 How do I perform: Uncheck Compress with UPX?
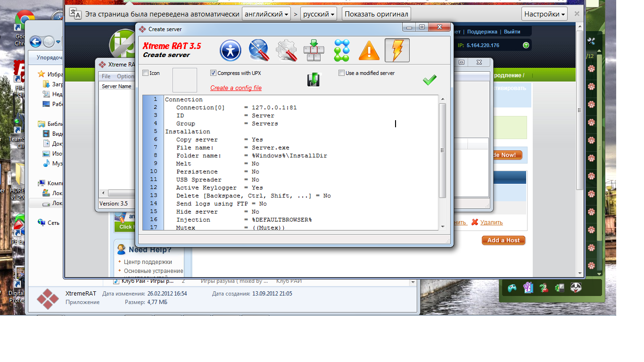[x=213, y=73]
